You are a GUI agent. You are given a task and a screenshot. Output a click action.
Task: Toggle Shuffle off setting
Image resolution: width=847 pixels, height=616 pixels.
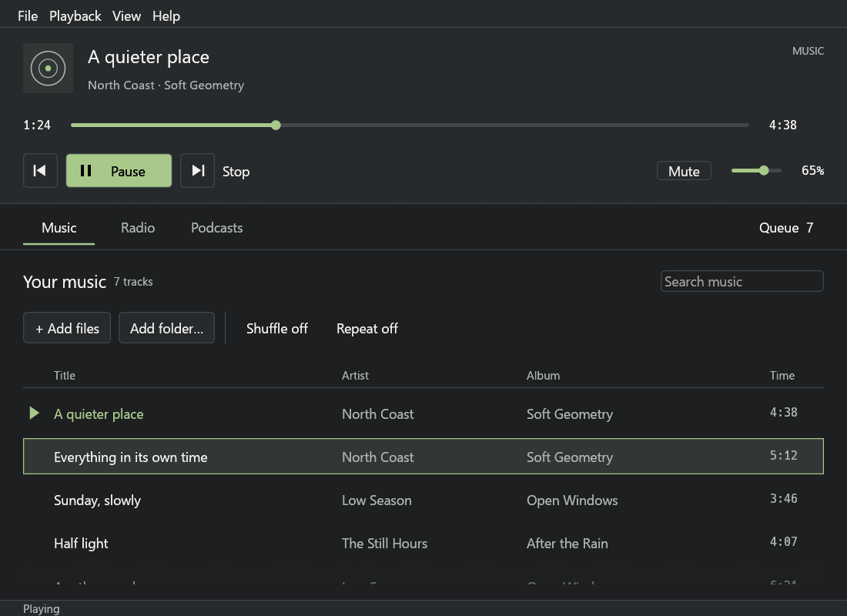277,328
